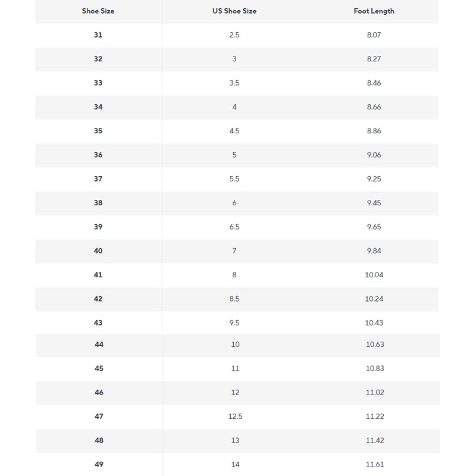Click shoe size 40 row label

[x=98, y=251]
